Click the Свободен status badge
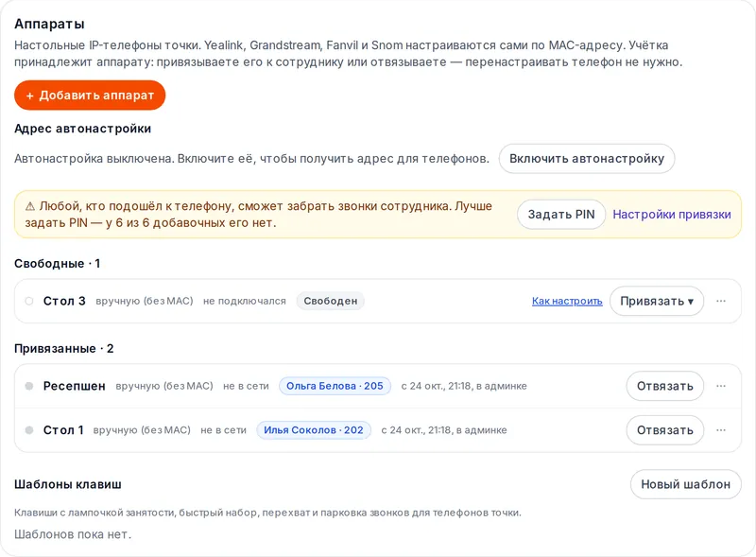Viewport: 756px width, 557px height. [330, 301]
